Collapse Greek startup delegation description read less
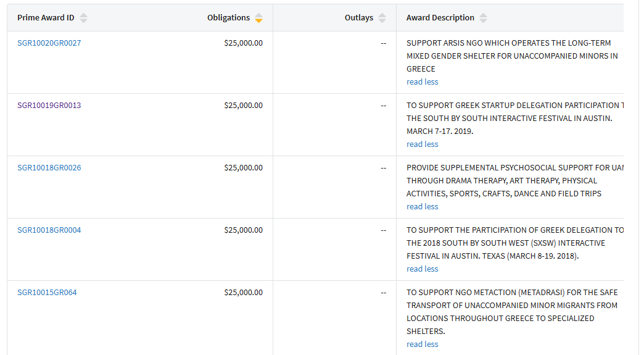This screenshot has height=355, width=644. click(x=422, y=144)
